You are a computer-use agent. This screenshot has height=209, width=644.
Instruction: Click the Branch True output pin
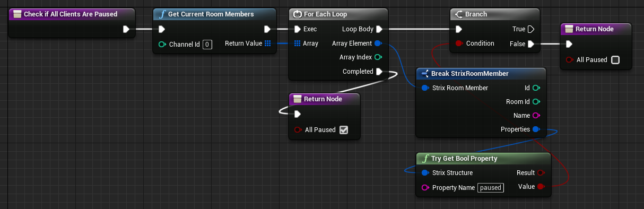(x=531, y=29)
